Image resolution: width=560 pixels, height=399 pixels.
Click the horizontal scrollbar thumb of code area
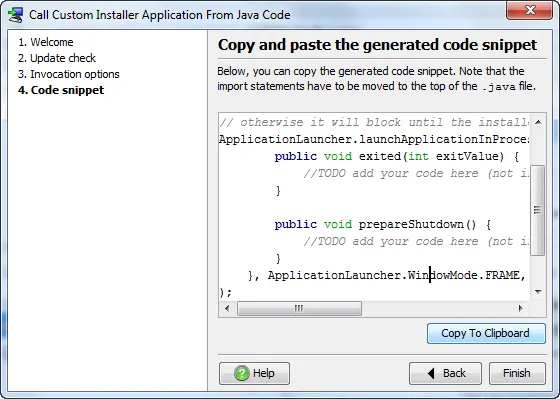(299, 308)
